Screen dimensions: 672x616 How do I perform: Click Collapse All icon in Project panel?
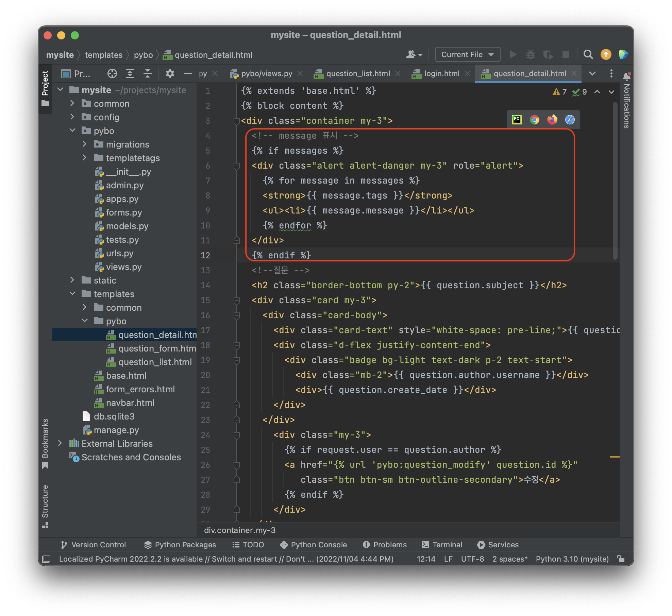pyautogui.click(x=147, y=73)
